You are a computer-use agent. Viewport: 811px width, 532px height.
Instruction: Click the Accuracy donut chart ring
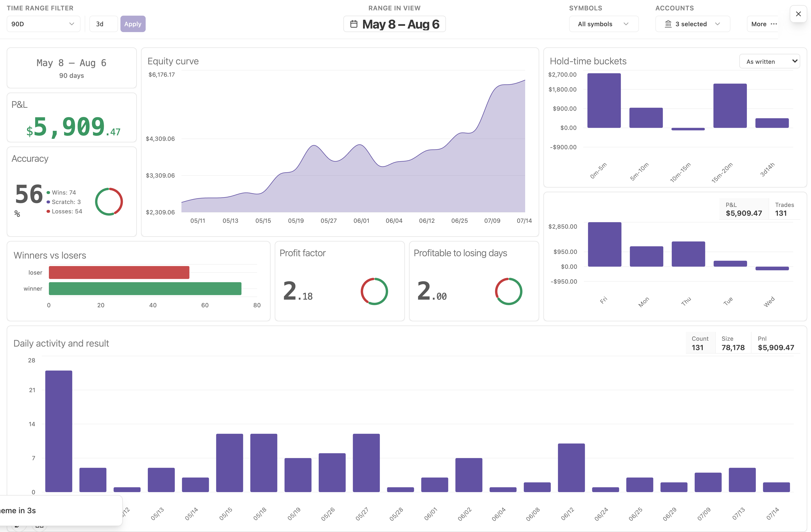click(109, 202)
